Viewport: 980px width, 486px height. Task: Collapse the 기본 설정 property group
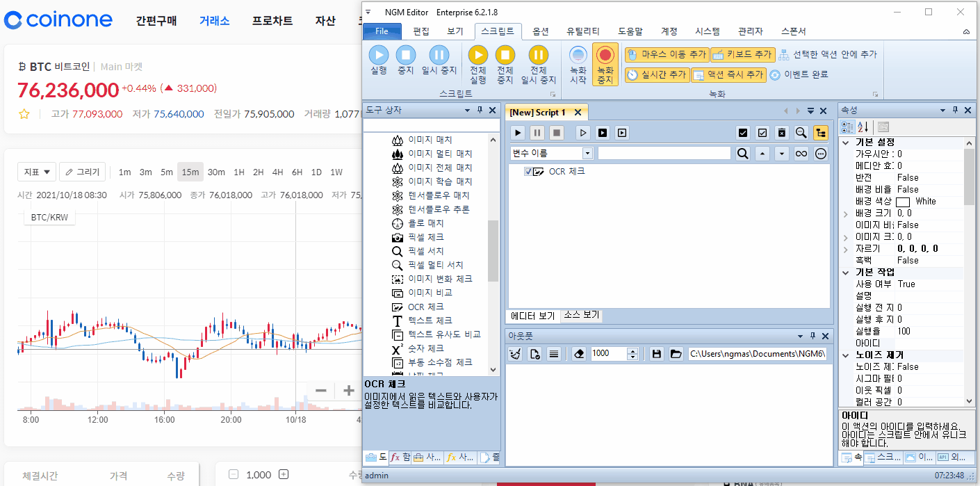pos(846,142)
